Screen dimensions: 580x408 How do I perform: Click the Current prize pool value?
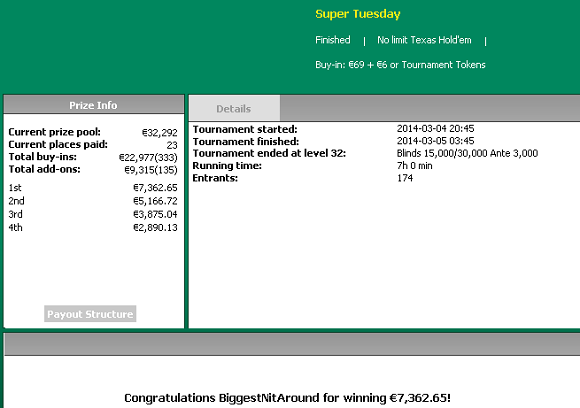click(160, 132)
